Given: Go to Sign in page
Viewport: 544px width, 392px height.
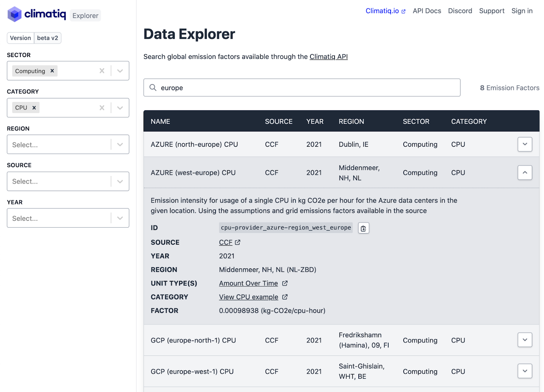Looking at the screenshot, I should coord(522,11).
